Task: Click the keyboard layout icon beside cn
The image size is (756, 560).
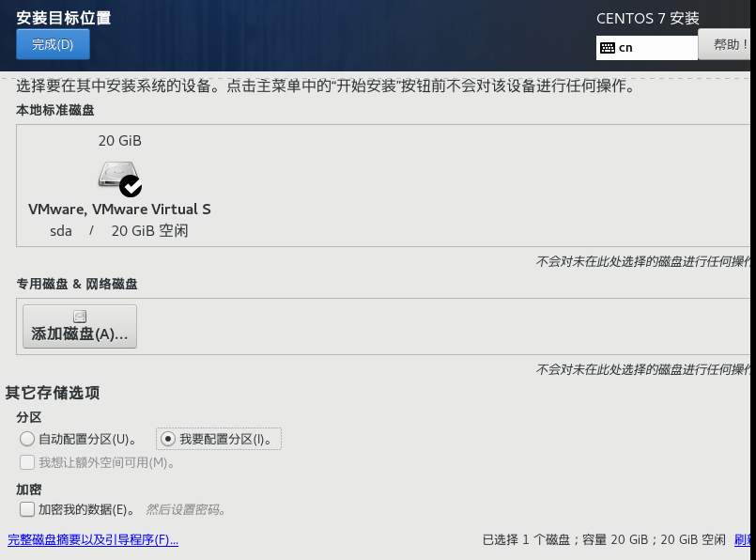Action: coord(608,48)
